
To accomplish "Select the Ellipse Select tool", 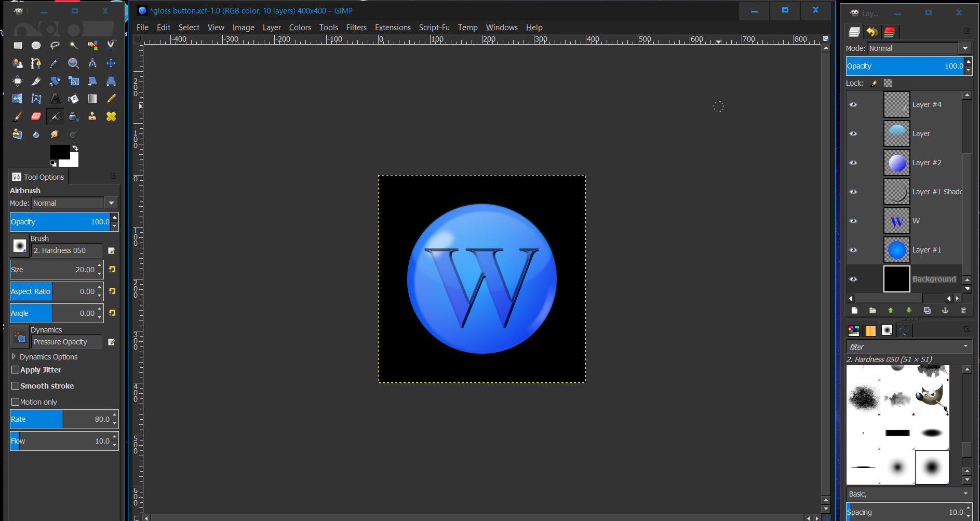I will pyautogui.click(x=36, y=46).
